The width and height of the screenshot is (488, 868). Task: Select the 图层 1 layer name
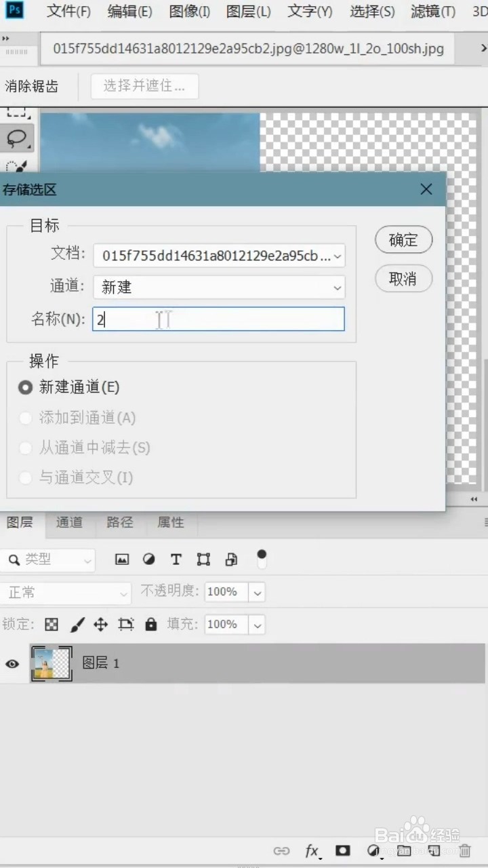(x=100, y=663)
